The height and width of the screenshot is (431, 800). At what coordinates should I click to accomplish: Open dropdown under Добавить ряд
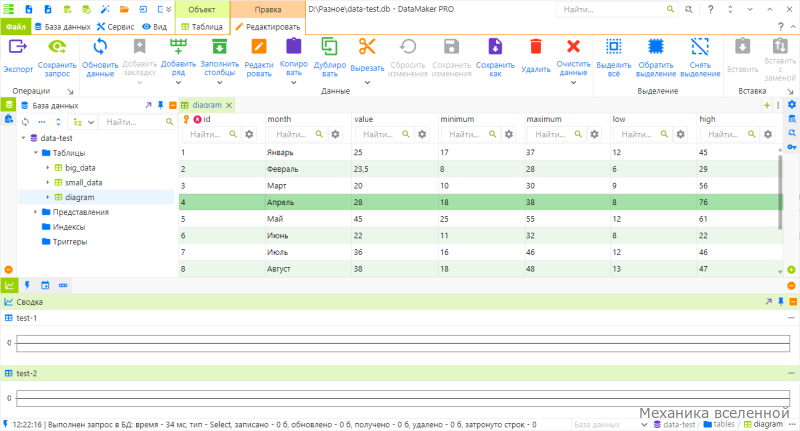(178, 82)
